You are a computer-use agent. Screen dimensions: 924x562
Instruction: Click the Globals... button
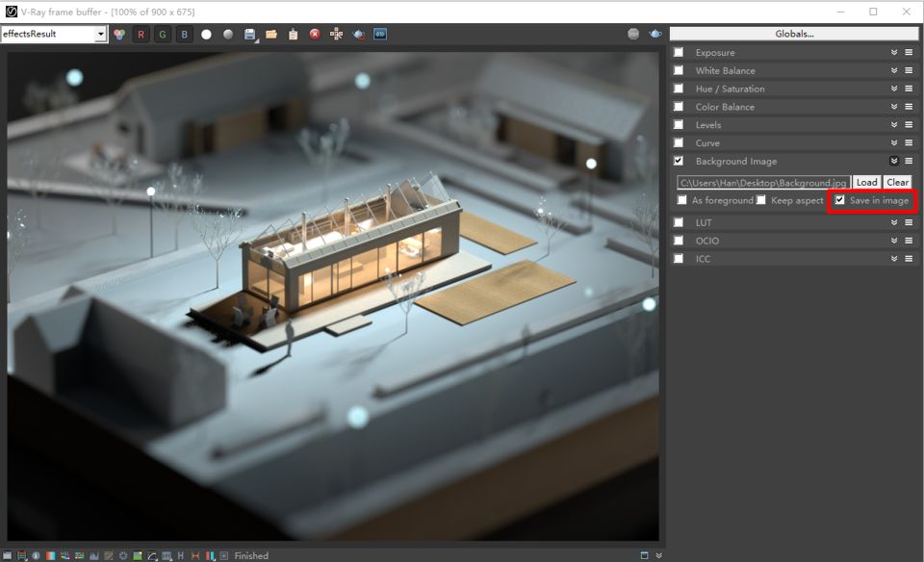[x=794, y=35]
